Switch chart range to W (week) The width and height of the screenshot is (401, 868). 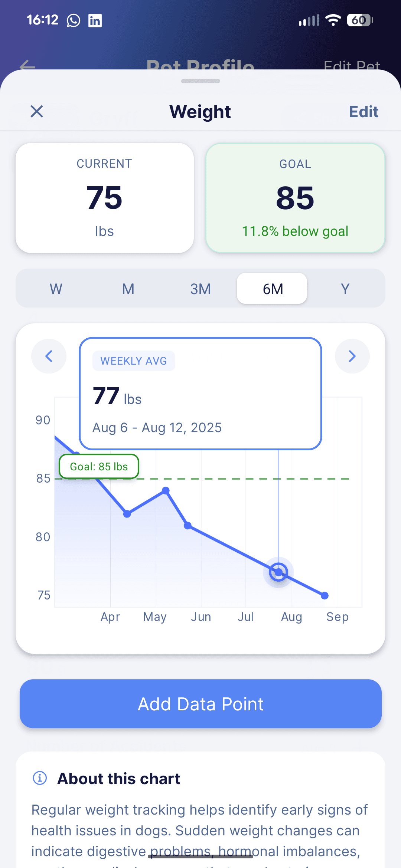(56, 289)
